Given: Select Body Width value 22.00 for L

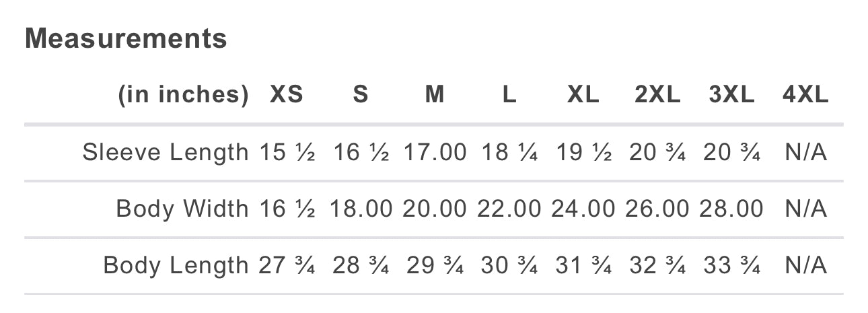Looking at the screenshot, I should tap(509, 209).
